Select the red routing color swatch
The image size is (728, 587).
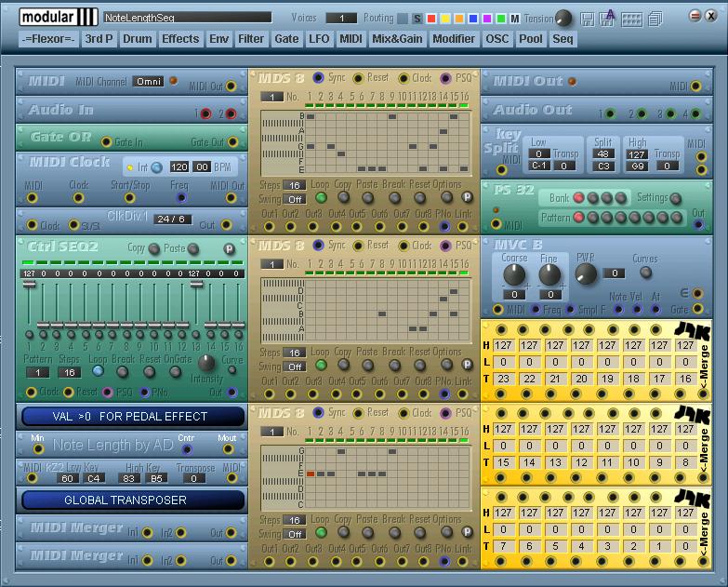pyautogui.click(x=430, y=19)
